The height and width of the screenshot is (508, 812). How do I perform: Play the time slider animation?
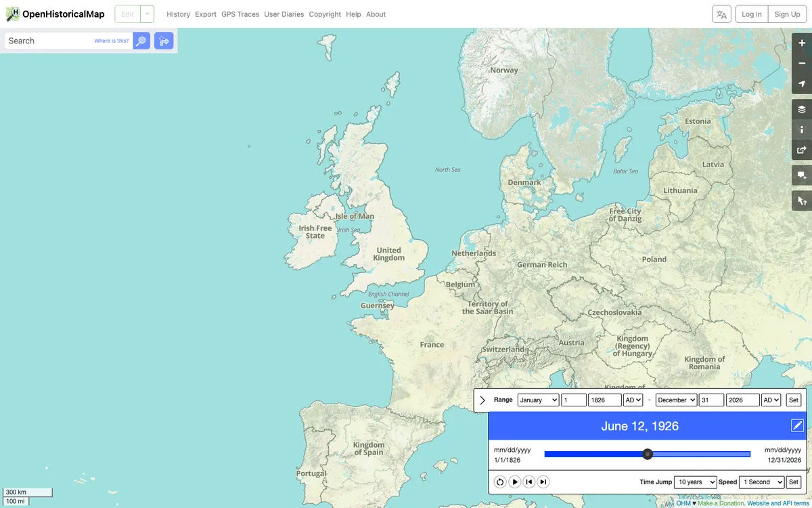click(514, 482)
